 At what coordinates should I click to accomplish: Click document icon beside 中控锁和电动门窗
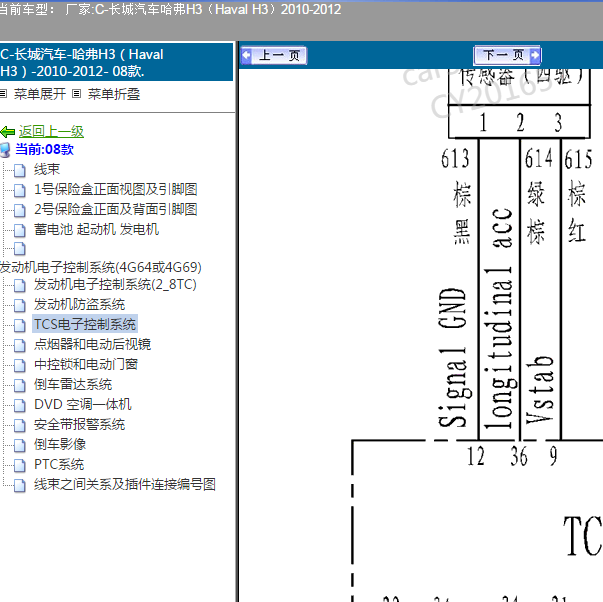point(20,365)
